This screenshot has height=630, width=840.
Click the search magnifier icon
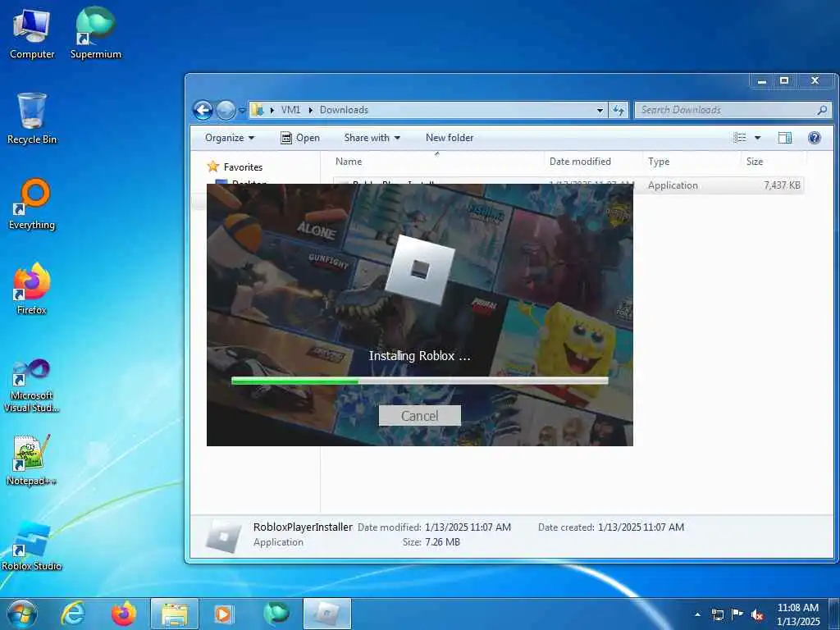pyautogui.click(x=822, y=110)
